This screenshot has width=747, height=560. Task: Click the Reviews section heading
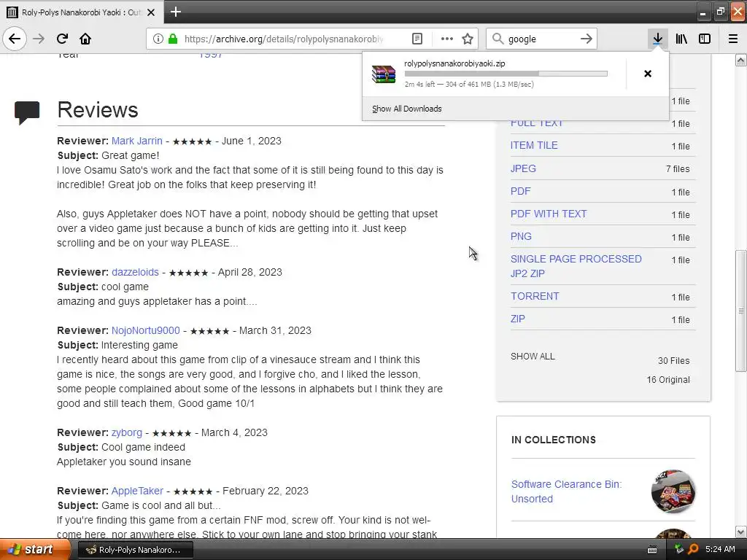98,110
